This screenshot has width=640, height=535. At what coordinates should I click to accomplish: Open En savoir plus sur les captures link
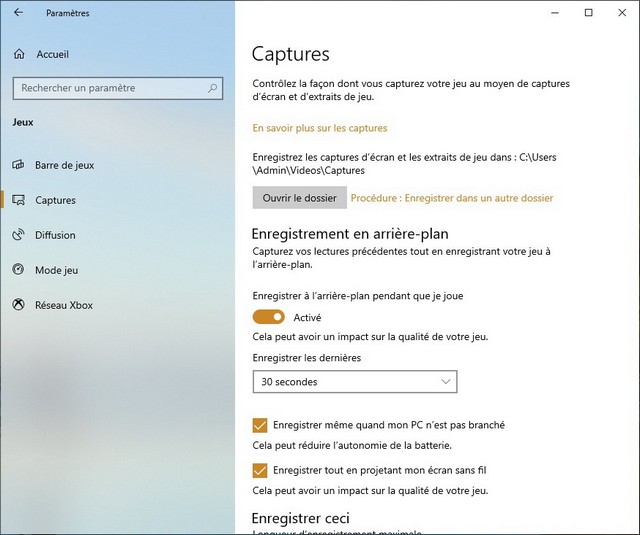click(319, 128)
